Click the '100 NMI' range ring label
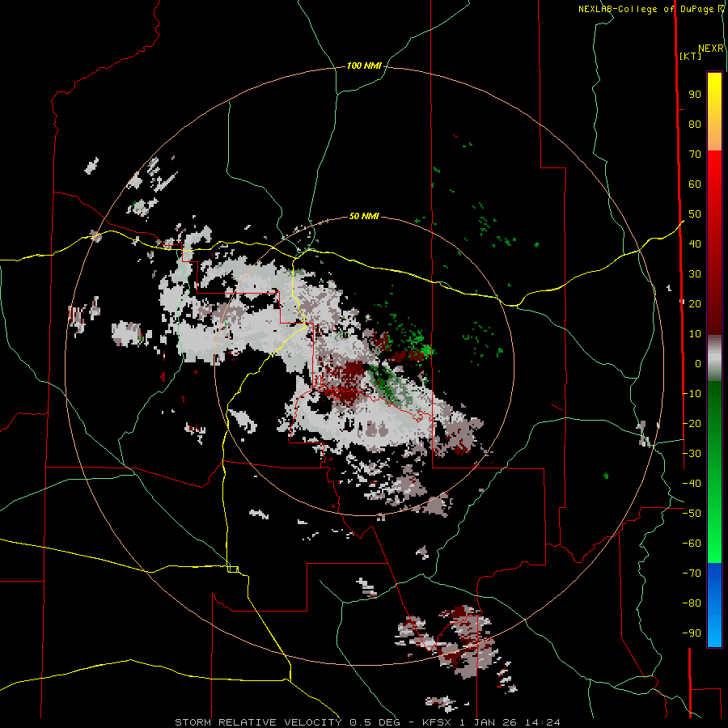728x728 pixels. click(x=364, y=66)
